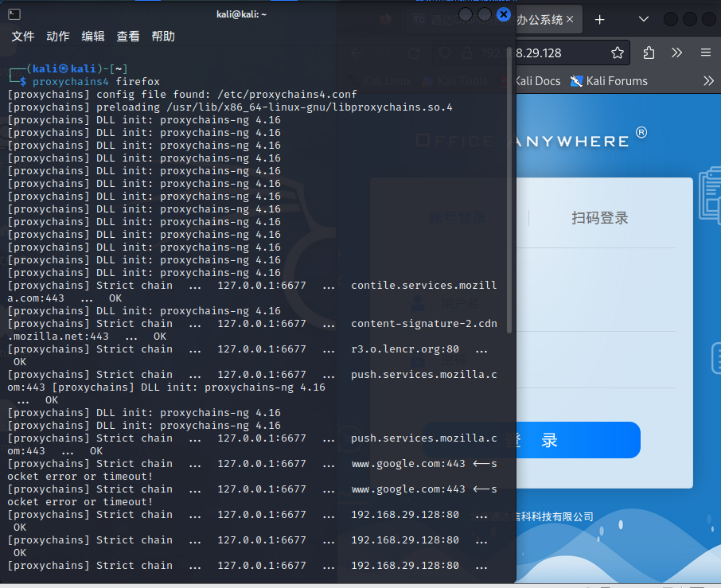721x588 pixels.
Task: Select the 办公系统 browser tab
Action: [x=545, y=18]
